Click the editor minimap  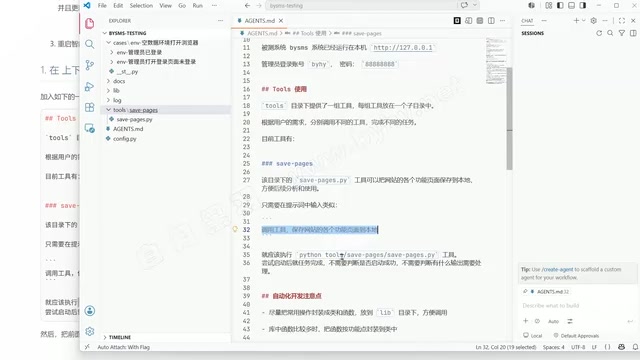click(496, 60)
